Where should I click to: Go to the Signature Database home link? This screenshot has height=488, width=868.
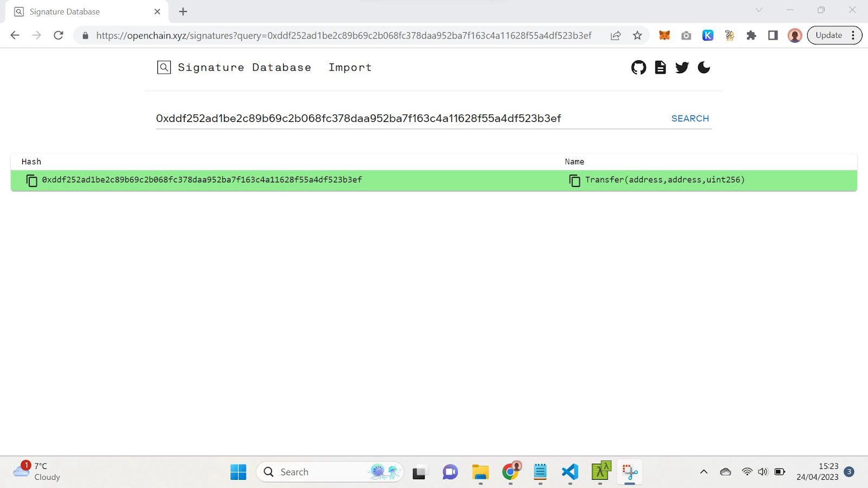click(245, 67)
